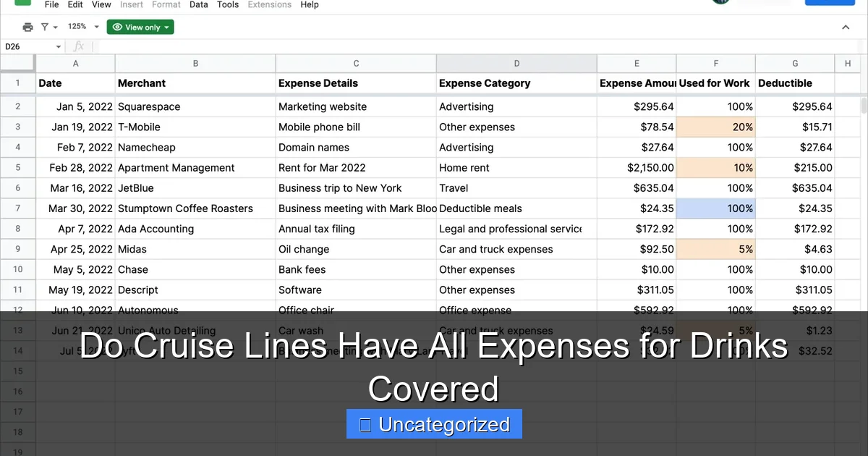Image resolution: width=868 pixels, height=456 pixels.
Task: Collapse the toolbar with the up chevron
Action: coord(846,28)
